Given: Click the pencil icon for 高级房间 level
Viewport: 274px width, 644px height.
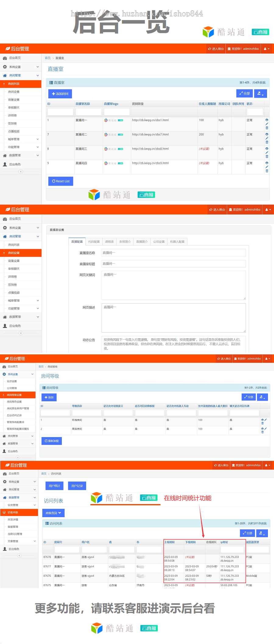Looking at the screenshot, I should coord(265,429).
